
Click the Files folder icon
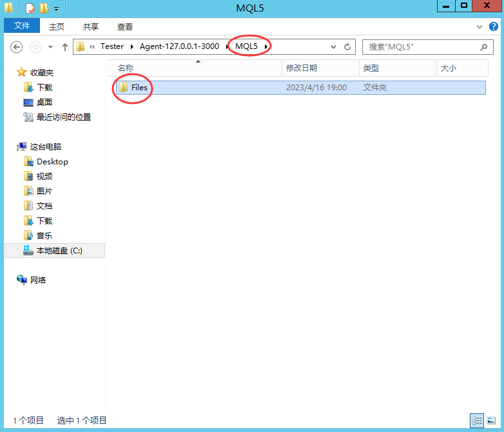pos(123,87)
